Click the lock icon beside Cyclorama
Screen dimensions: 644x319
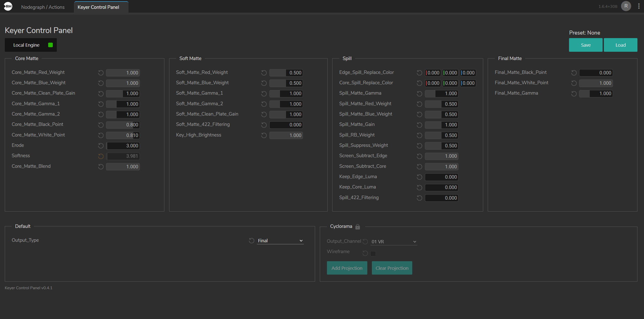pos(357,227)
